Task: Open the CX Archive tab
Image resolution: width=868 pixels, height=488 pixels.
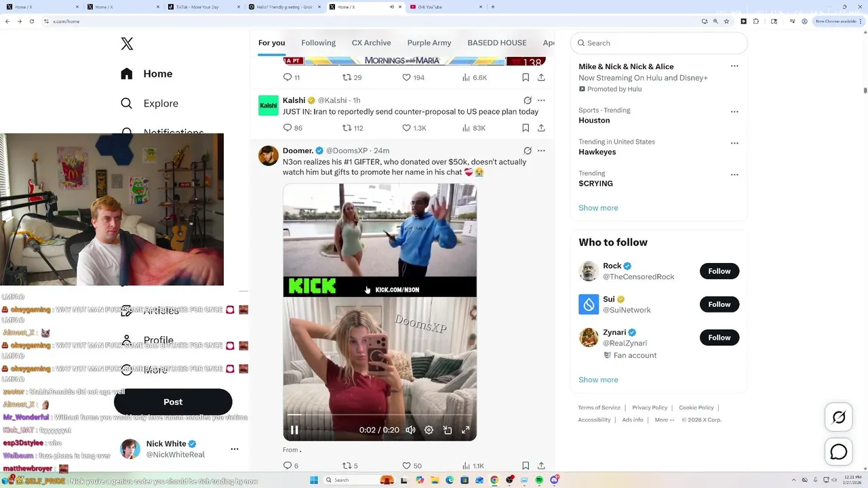Action: pyautogui.click(x=371, y=43)
